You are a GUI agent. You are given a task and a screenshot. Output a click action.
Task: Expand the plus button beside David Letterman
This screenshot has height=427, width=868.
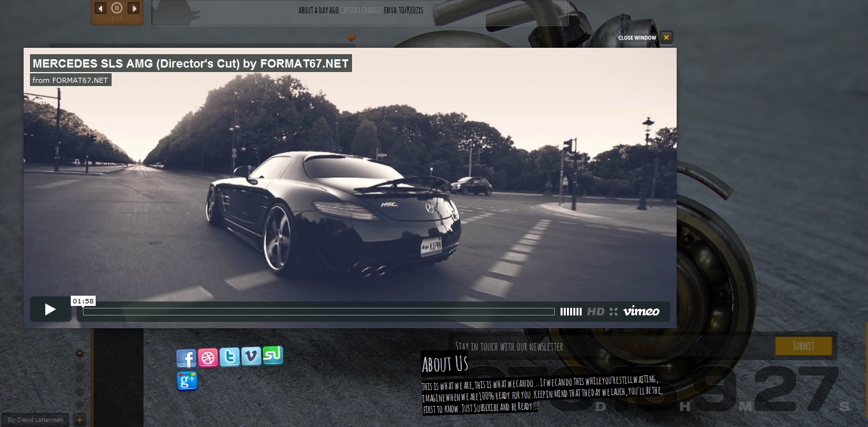79,419
